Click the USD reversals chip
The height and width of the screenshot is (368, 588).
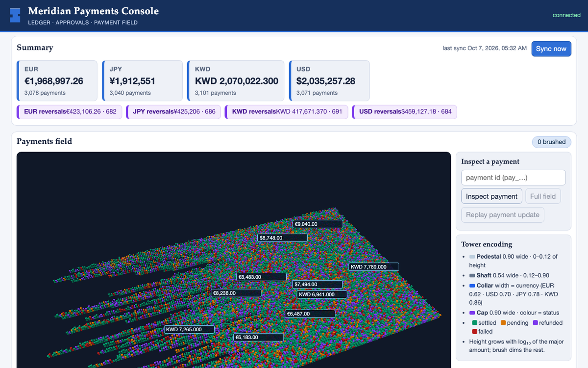point(405,112)
